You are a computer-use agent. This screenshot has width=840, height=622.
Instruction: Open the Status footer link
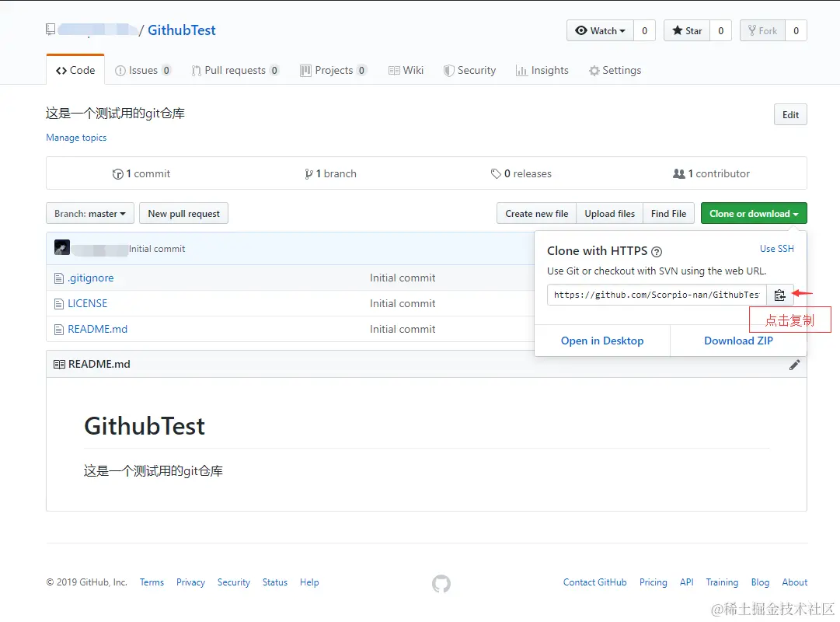coord(275,582)
